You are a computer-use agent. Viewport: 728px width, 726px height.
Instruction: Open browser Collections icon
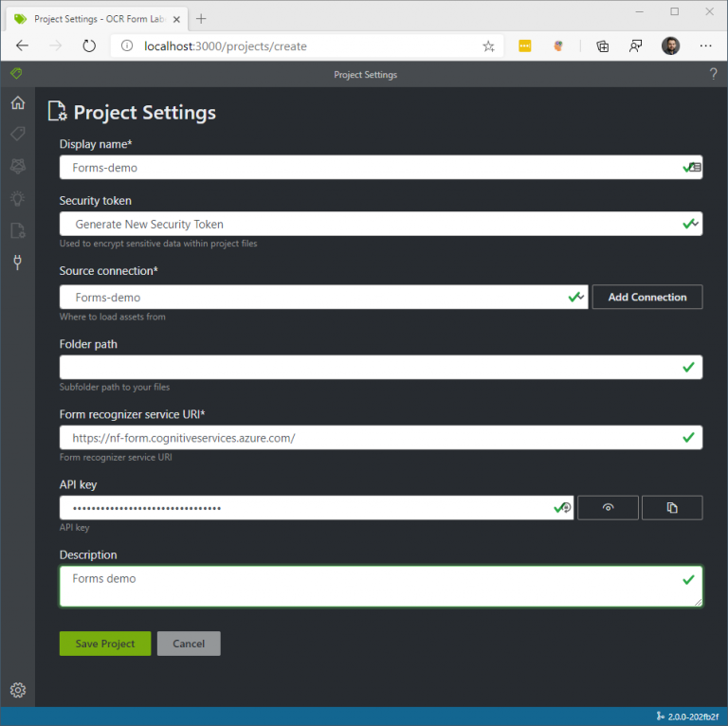click(x=602, y=45)
